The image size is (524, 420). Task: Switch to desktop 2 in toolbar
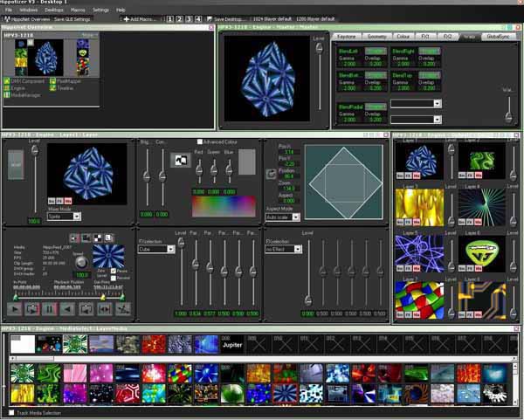tap(180, 19)
